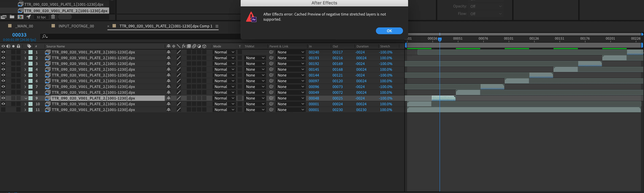Create a new folder in Project panel
644x193 pixels.
coord(12,17)
